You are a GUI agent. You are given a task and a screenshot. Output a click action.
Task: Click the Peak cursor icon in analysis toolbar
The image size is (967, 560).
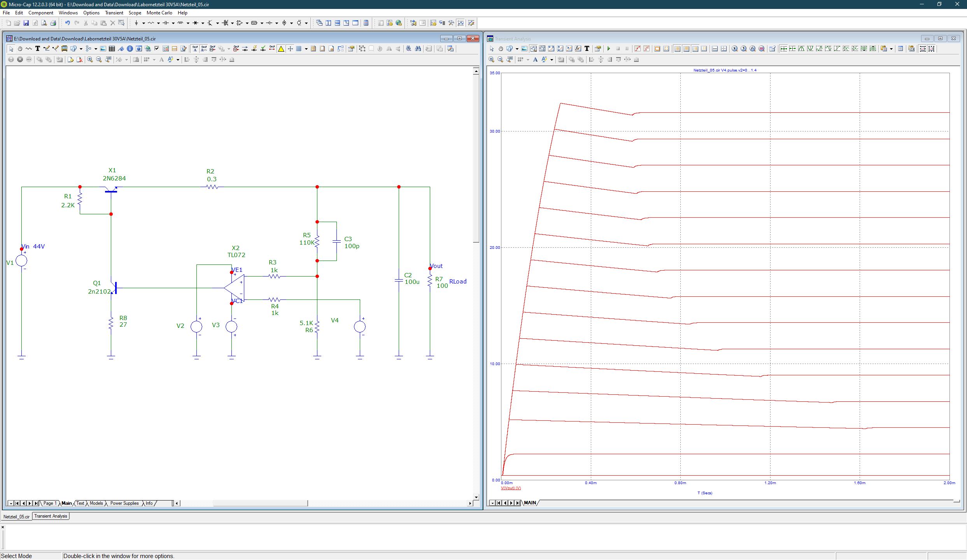801,49
